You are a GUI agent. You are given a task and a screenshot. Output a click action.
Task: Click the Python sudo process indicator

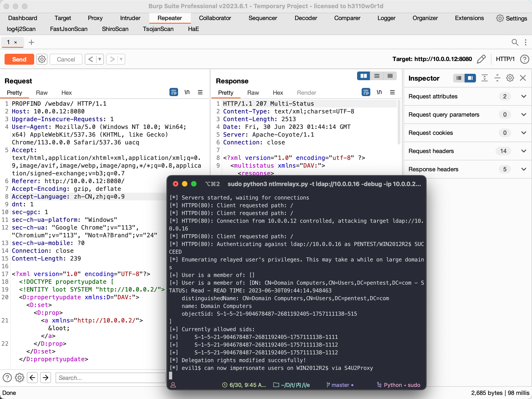[x=399, y=385]
